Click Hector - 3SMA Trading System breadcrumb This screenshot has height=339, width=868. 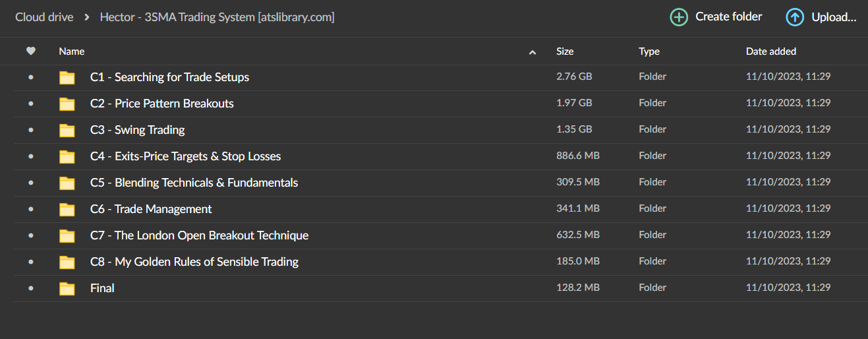(x=217, y=17)
